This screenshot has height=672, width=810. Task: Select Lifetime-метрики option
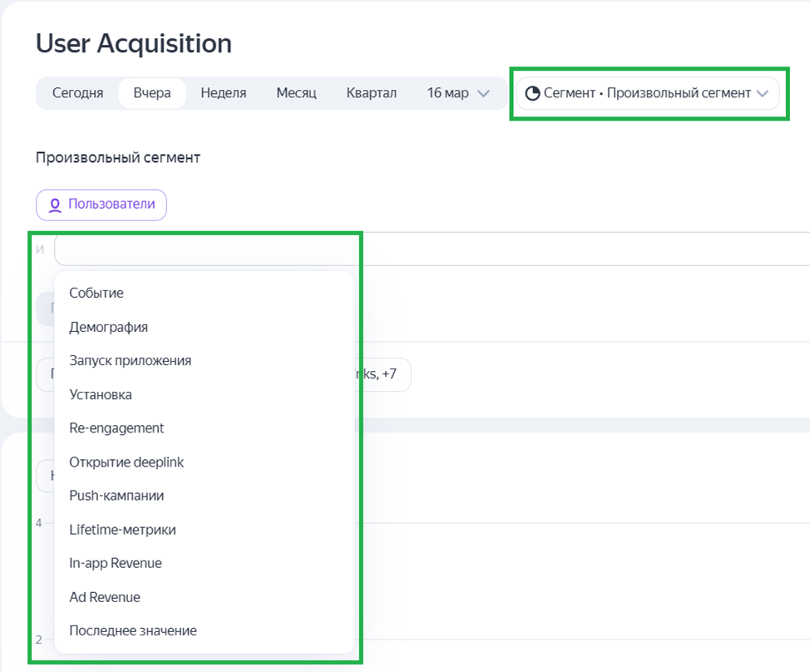click(122, 530)
